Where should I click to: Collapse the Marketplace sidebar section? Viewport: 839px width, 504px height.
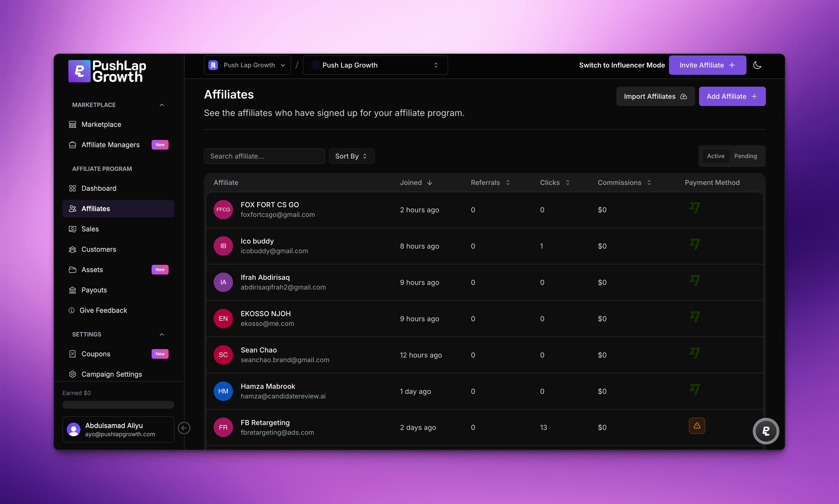click(162, 105)
